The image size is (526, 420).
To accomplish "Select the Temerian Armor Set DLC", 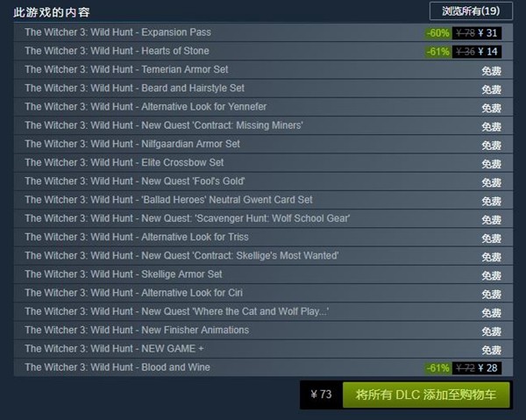I will [x=263, y=70].
